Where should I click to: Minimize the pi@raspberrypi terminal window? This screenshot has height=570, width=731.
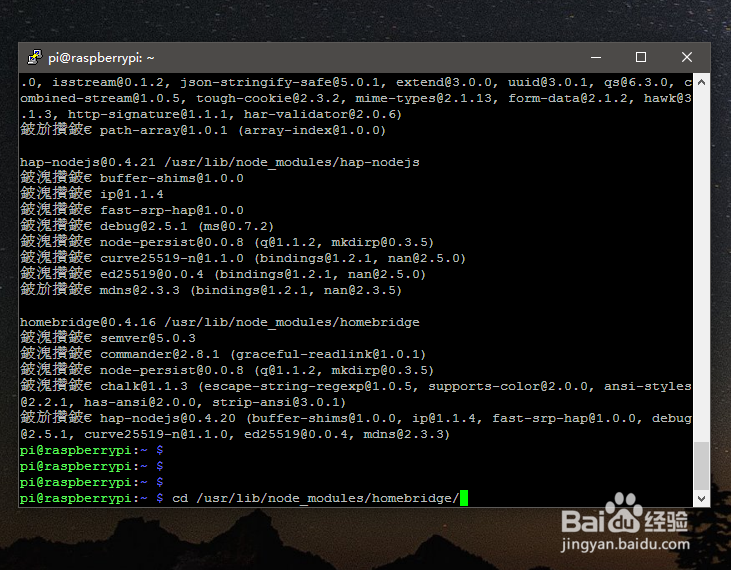596,57
